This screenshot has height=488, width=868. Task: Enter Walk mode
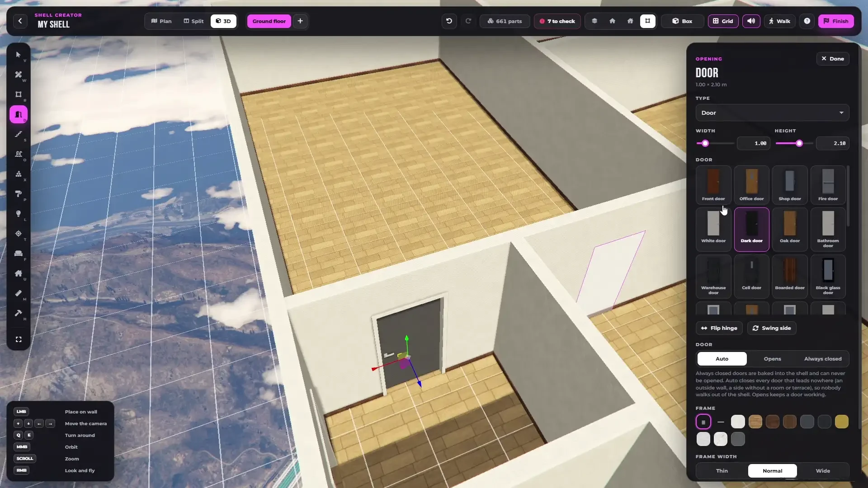pyautogui.click(x=779, y=21)
